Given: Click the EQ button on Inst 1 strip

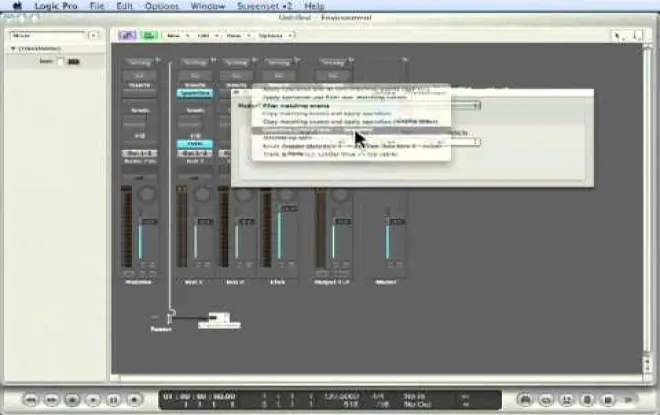Looking at the screenshot, I should pos(195,76).
